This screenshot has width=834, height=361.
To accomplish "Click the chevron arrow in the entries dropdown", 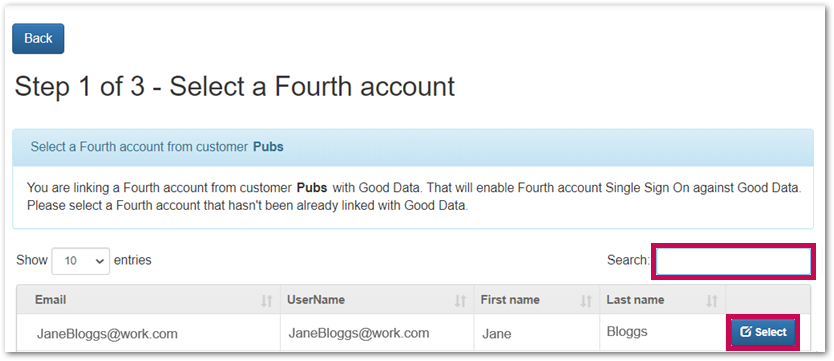I will pyautogui.click(x=98, y=261).
